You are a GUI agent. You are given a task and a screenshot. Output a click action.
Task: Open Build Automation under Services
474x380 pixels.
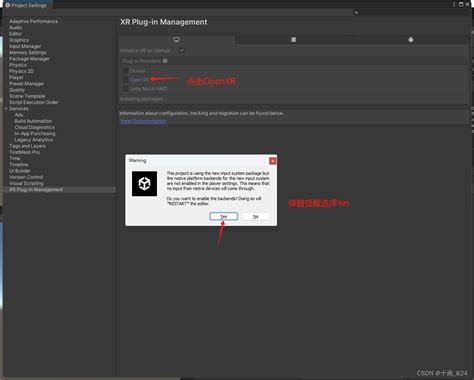pos(33,121)
